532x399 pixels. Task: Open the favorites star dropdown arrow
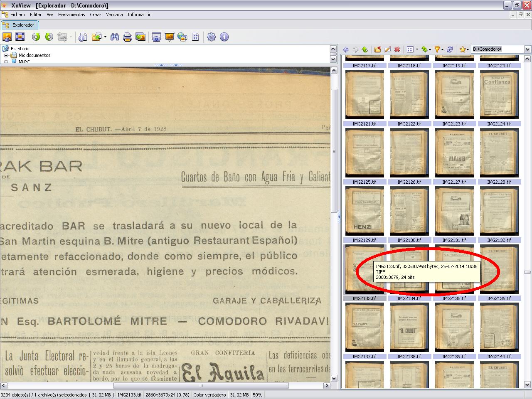[x=468, y=49]
